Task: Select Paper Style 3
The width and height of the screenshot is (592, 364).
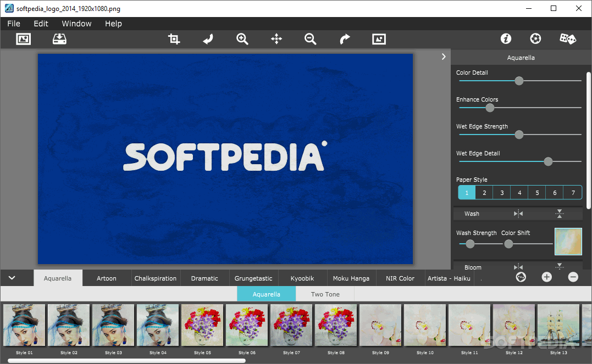Action: click(502, 192)
